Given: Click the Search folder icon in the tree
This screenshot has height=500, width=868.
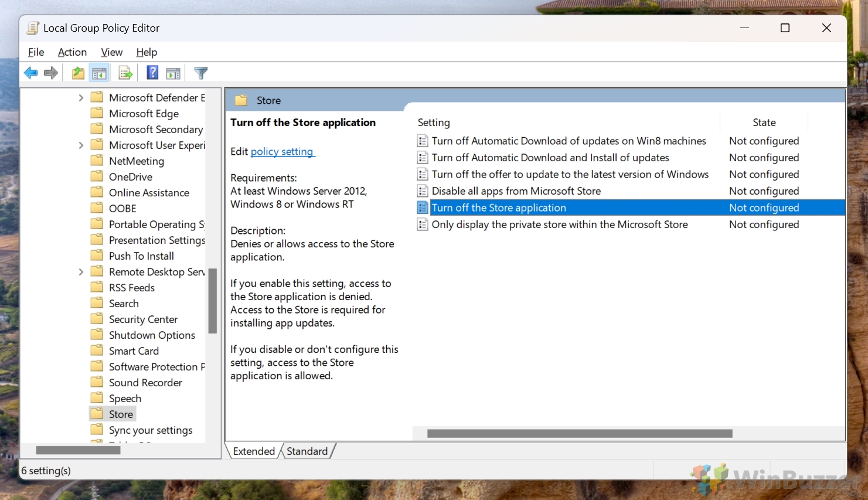Looking at the screenshot, I should click(97, 303).
